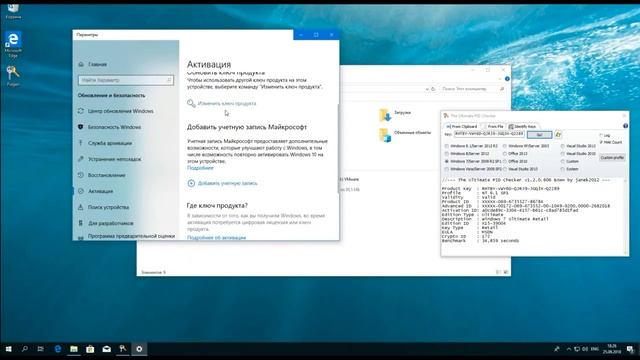
Task: Click Добавить учетную запись
Action: (x=227, y=183)
